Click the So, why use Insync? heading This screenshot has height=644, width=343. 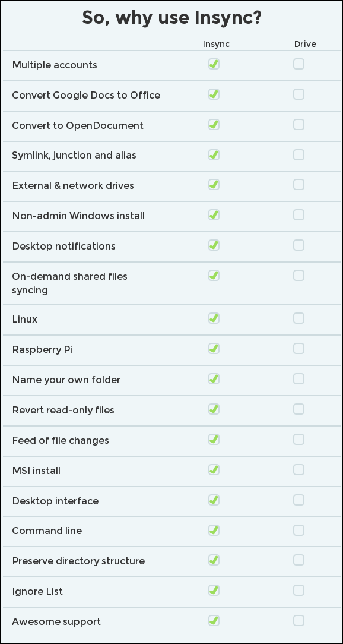pyautogui.click(x=171, y=18)
